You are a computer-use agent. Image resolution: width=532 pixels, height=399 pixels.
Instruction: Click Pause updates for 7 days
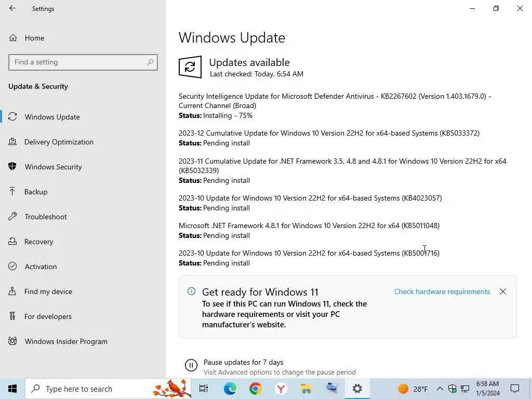coord(243,362)
